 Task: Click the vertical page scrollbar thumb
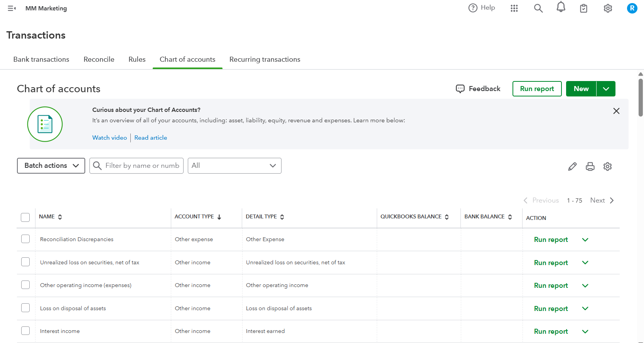[641, 97]
